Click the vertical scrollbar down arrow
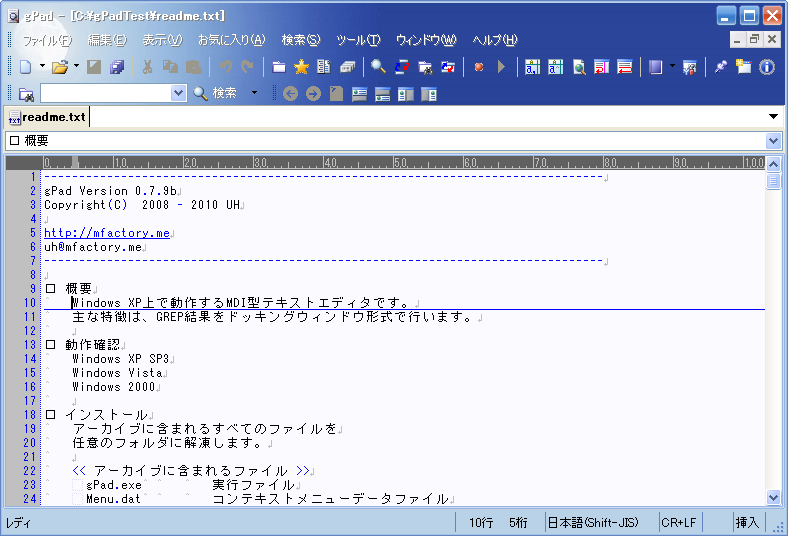This screenshot has width=788, height=536. pos(773,497)
